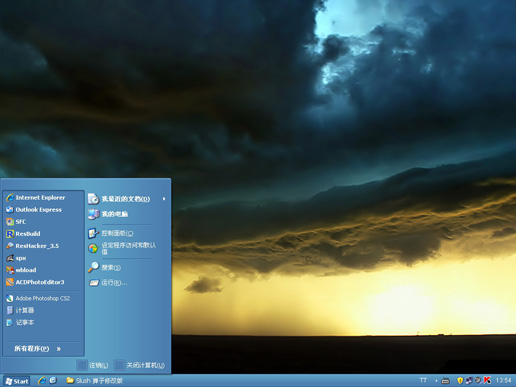Open the search (搜索) magnifier item
Image resolution: width=516 pixels, height=387 pixels.
tap(104, 267)
